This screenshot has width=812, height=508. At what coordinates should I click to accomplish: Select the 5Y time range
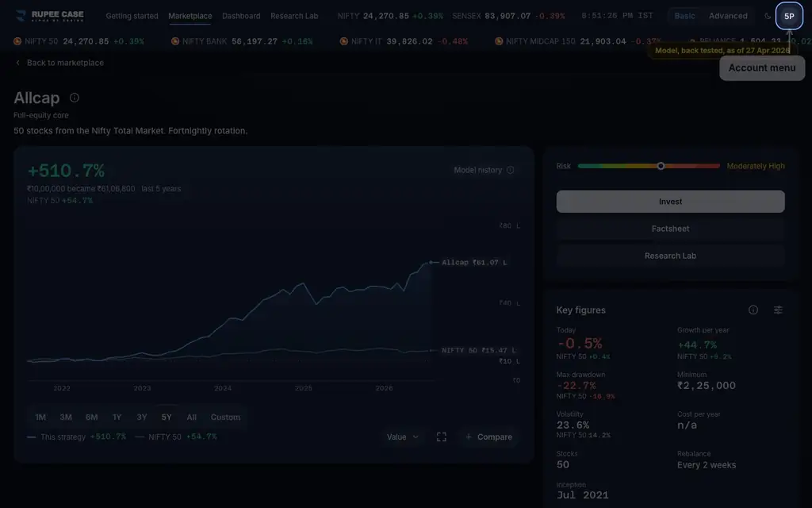point(167,418)
